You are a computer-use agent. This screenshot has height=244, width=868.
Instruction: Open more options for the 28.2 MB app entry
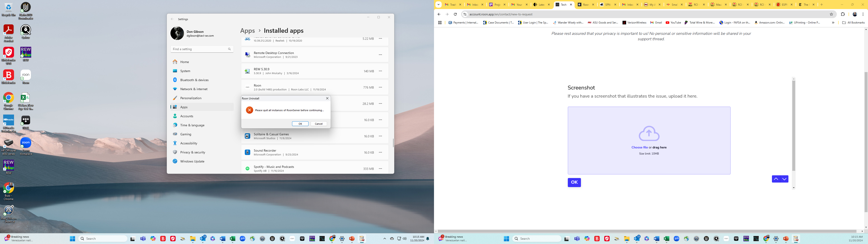pos(380,103)
